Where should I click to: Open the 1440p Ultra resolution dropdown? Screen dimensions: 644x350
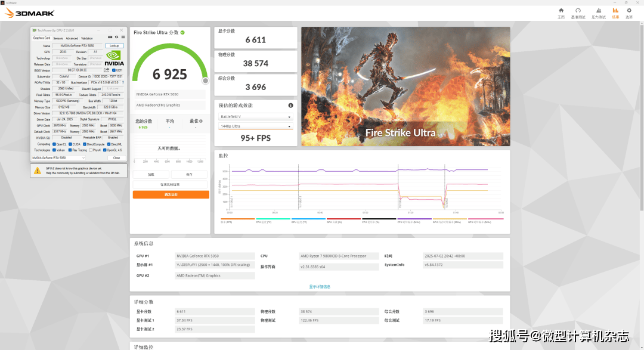point(255,126)
